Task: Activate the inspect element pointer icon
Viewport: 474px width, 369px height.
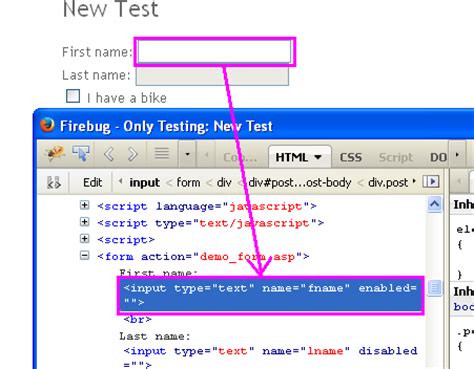Action: (81, 153)
